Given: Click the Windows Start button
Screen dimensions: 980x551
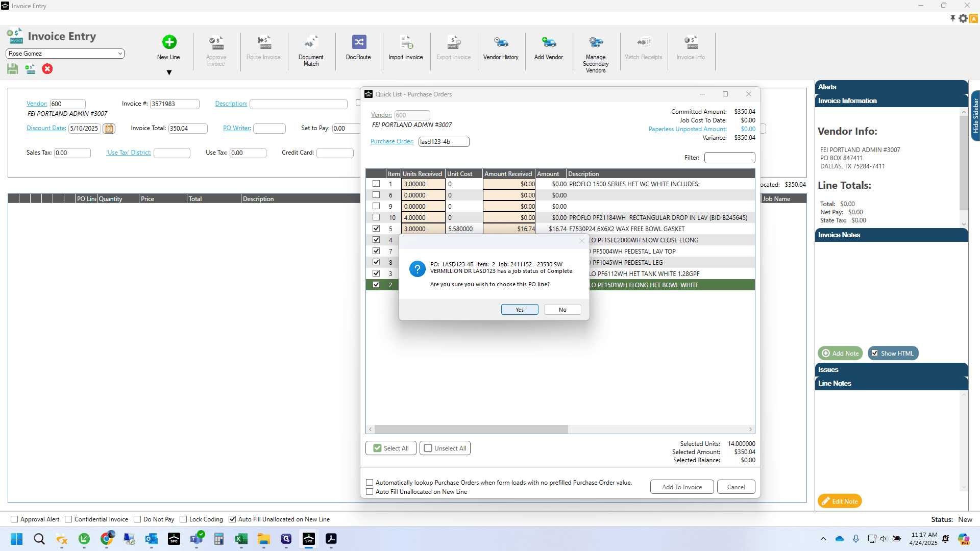Looking at the screenshot, I should (x=16, y=539).
